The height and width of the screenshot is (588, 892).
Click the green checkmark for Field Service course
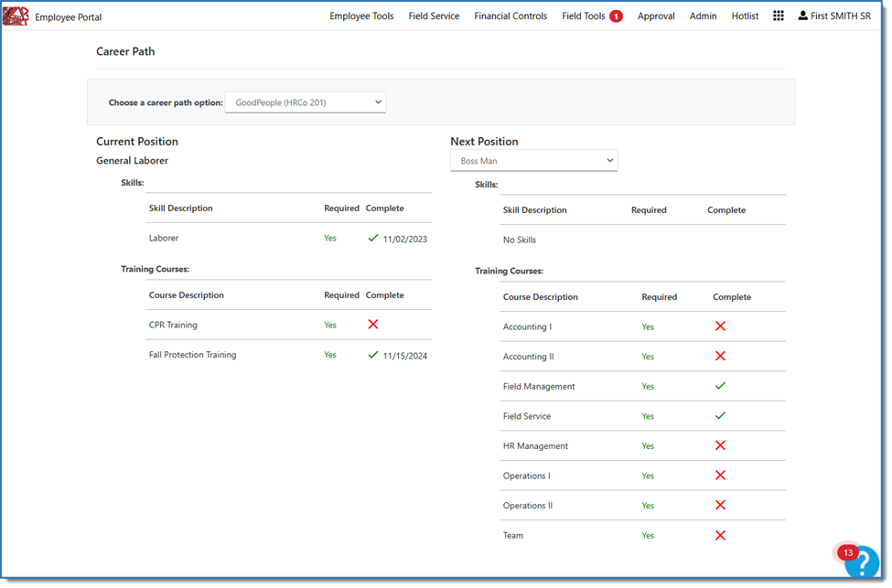[720, 416]
